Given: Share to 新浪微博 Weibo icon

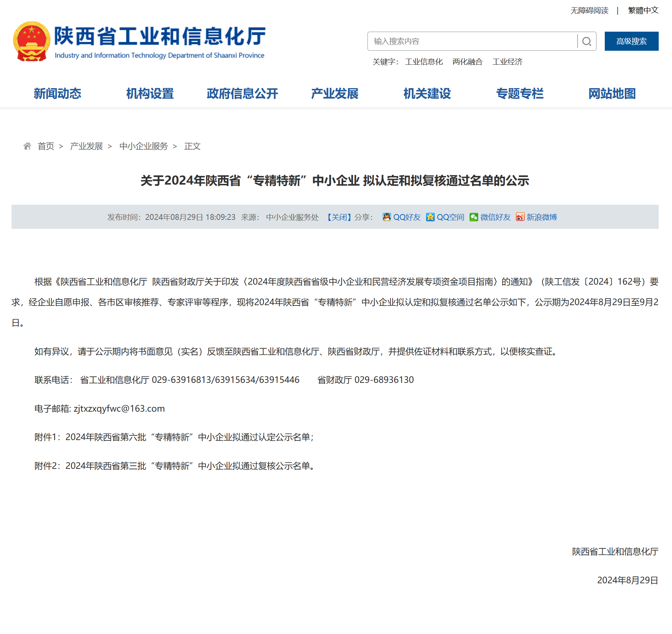Looking at the screenshot, I should pyautogui.click(x=520, y=217).
